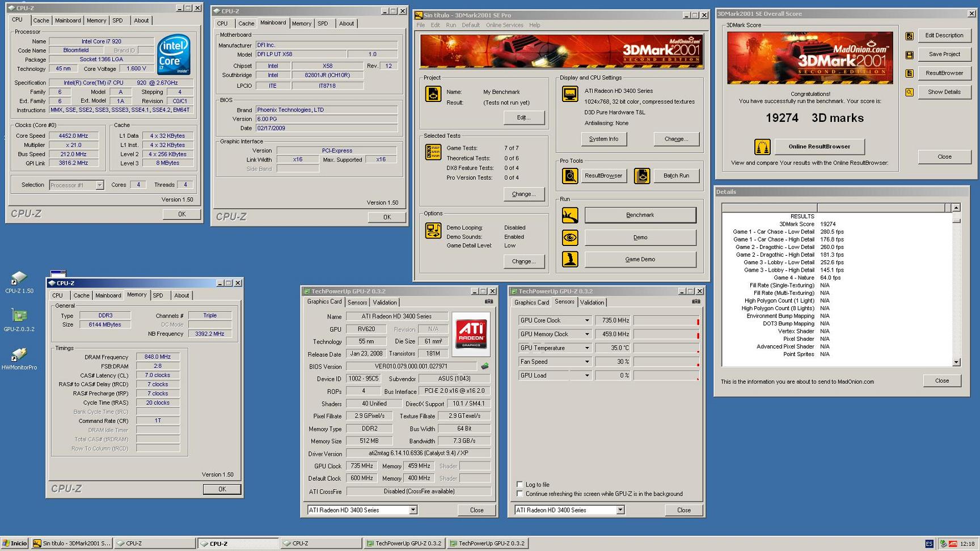The height and width of the screenshot is (551, 980).
Task: Click the camera screenshot icon in GPU-Z Graphics Card window
Action: (x=488, y=302)
